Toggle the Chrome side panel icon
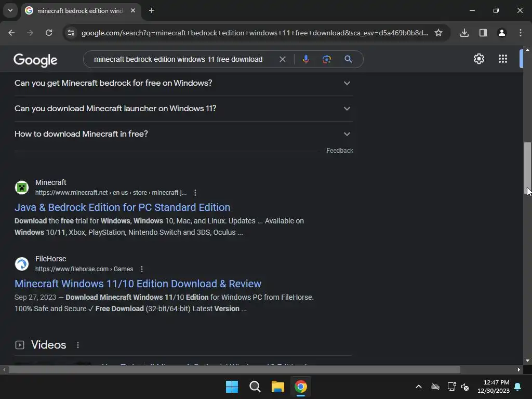Screen dimensions: 532x399 click(483, 33)
